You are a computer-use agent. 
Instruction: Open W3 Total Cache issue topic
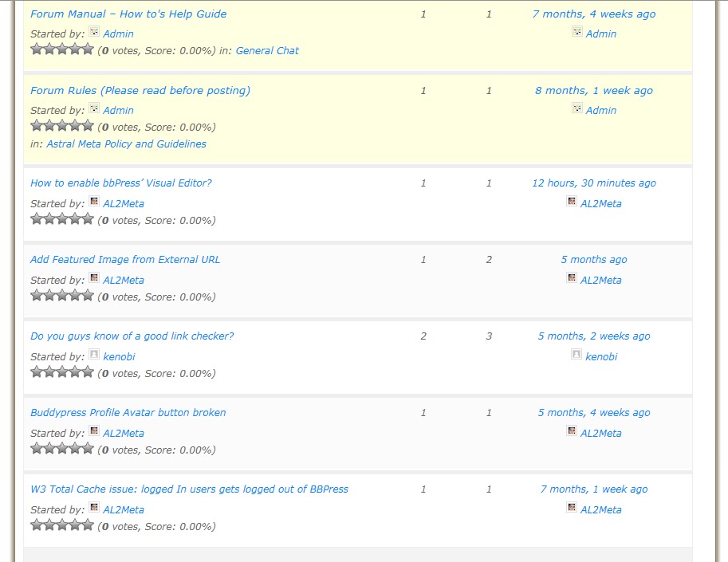[x=190, y=489]
